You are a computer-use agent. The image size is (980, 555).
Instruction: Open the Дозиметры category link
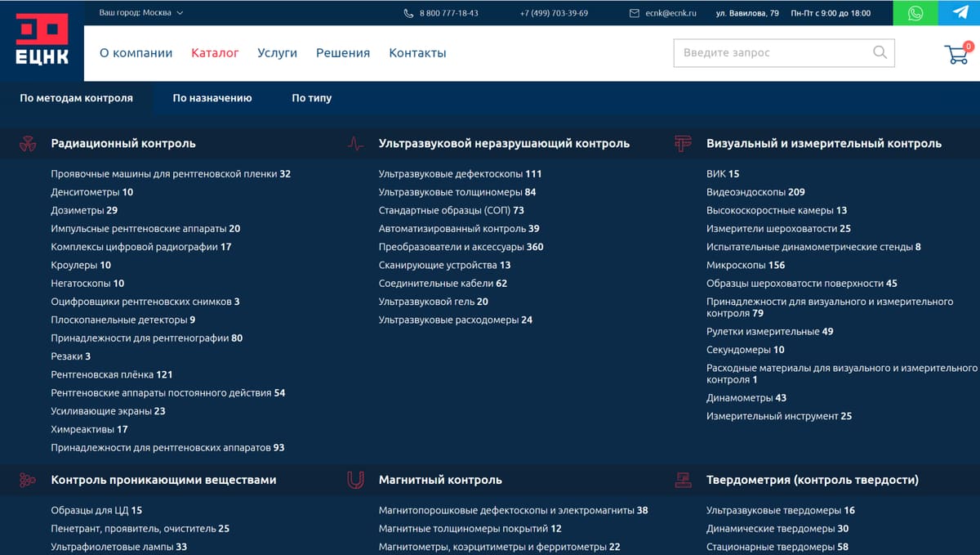point(84,210)
